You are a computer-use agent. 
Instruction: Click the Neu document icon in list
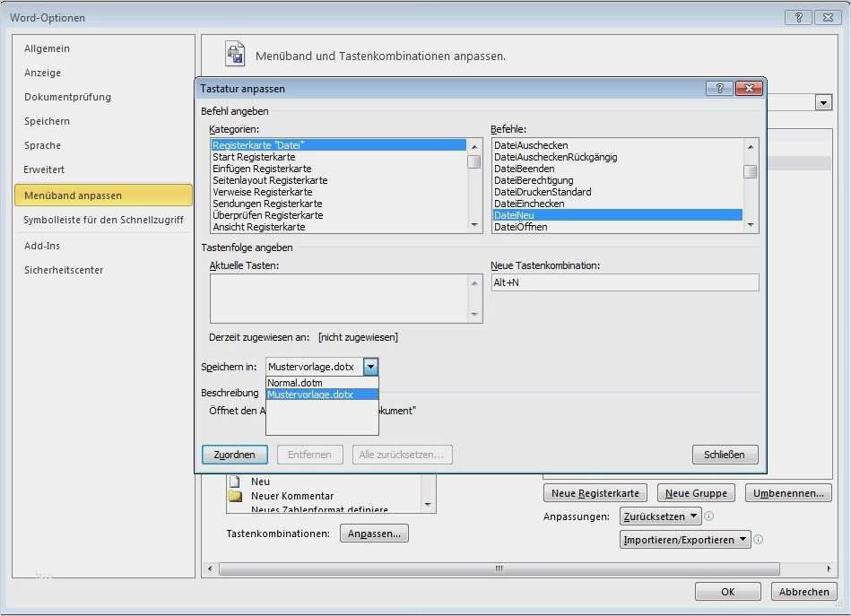[x=235, y=482]
